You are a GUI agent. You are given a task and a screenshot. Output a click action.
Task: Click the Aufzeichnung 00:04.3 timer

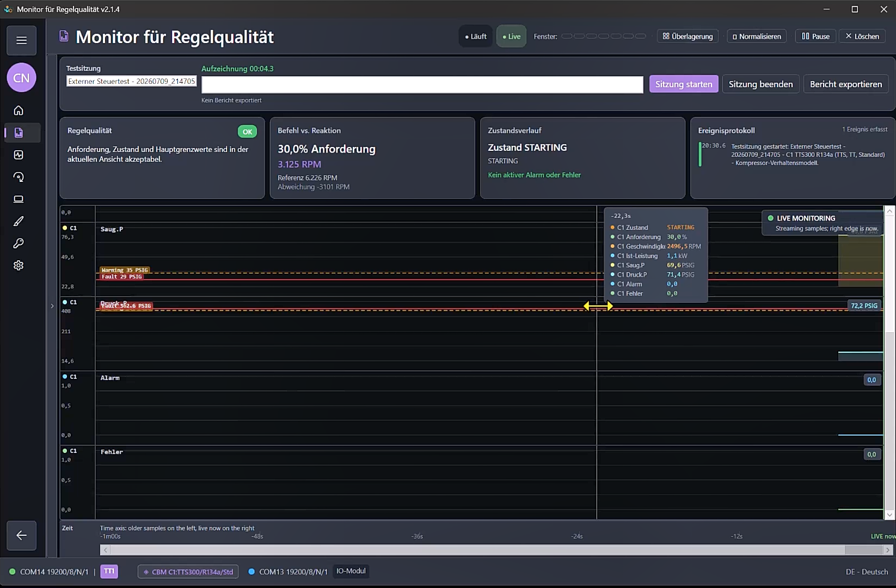click(237, 69)
